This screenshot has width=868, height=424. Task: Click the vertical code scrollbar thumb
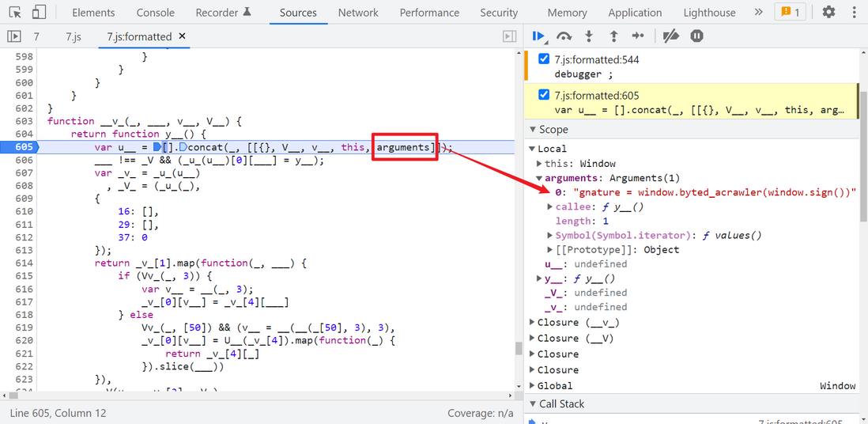click(x=519, y=348)
